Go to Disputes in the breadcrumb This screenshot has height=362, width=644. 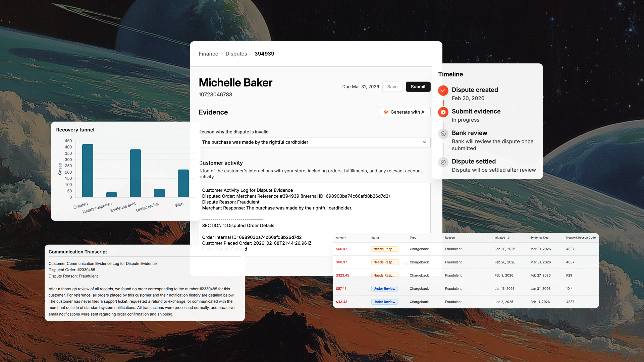pyautogui.click(x=236, y=54)
